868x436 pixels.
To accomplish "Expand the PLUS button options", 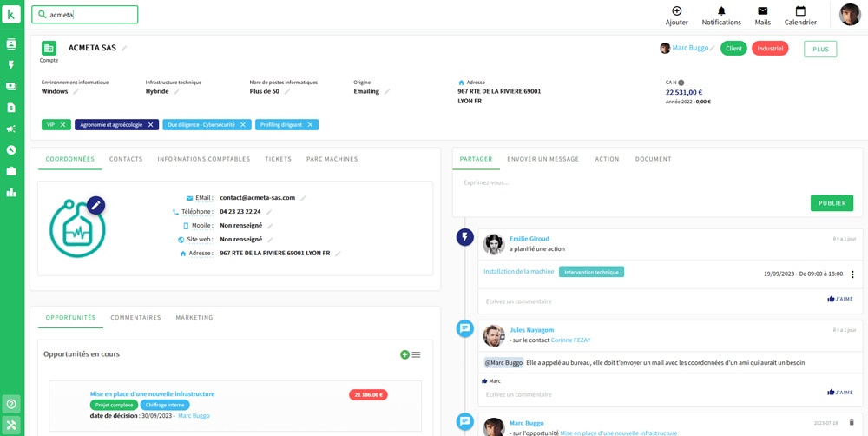I will 820,50.
